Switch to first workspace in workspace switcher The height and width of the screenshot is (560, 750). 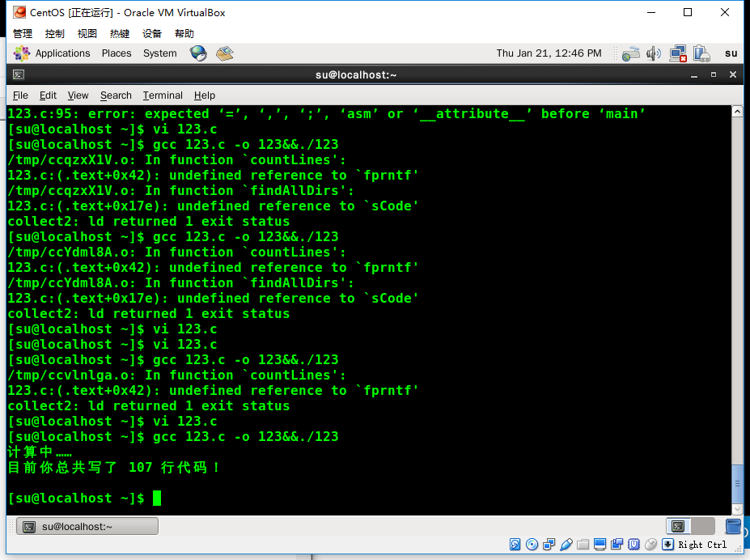[678, 527]
